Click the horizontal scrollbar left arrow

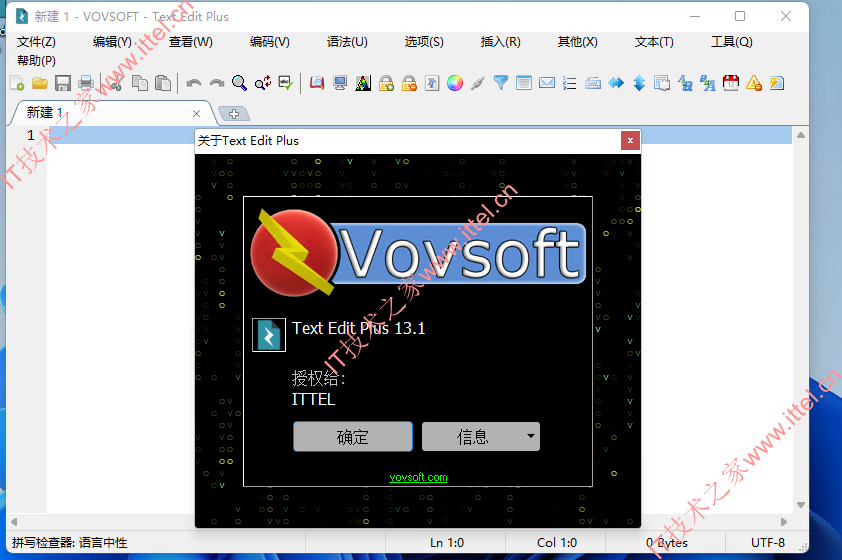(14, 522)
